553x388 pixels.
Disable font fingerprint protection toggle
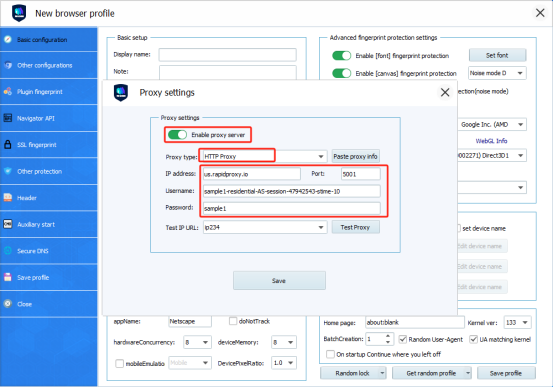pyautogui.click(x=341, y=56)
